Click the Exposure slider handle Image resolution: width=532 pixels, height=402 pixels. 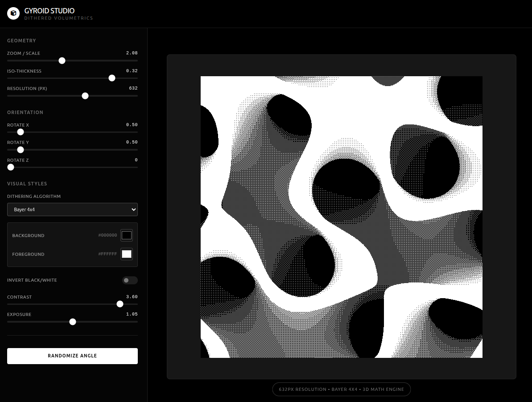(73, 321)
